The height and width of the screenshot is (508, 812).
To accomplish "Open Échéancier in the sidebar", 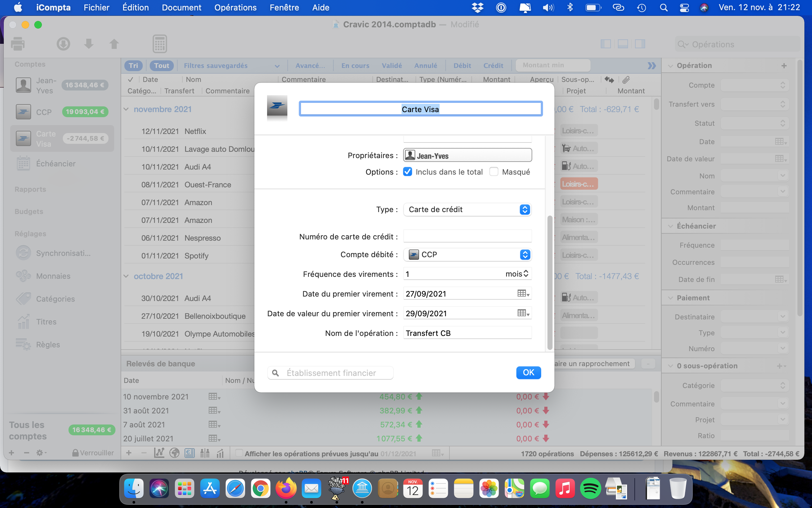I will click(56, 164).
